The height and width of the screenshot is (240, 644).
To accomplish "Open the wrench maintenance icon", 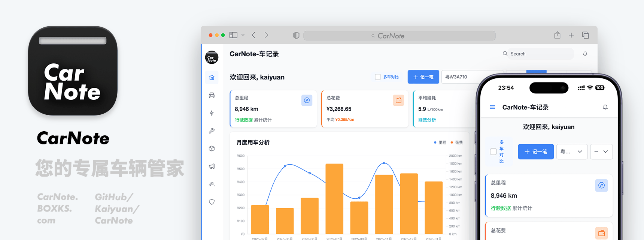I will (x=212, y=131).
